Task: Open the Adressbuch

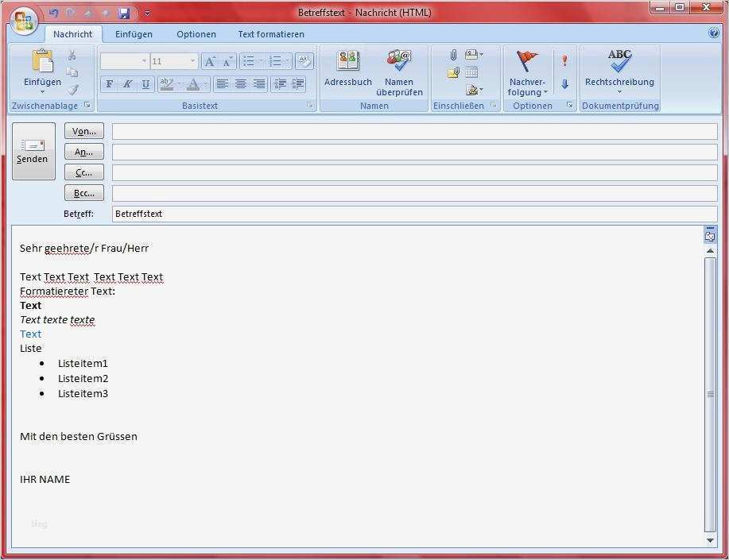Action: pyautogui.click(x=347, y=68)
